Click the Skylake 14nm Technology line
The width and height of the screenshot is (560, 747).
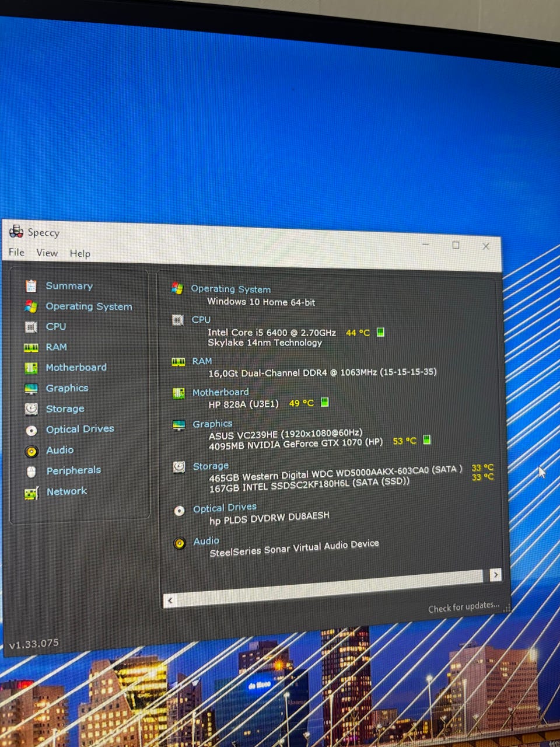pos(265,343)
